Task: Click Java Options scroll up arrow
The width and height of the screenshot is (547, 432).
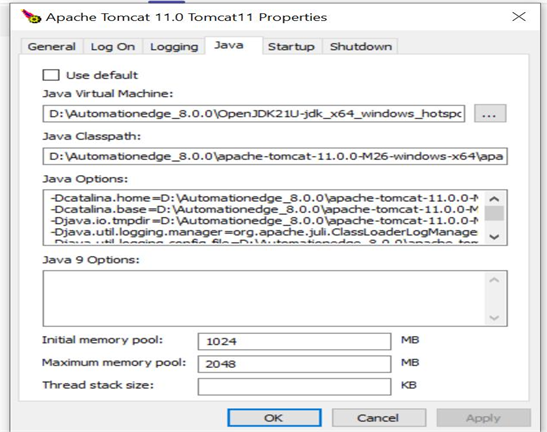Action: (x=494, y=199)
